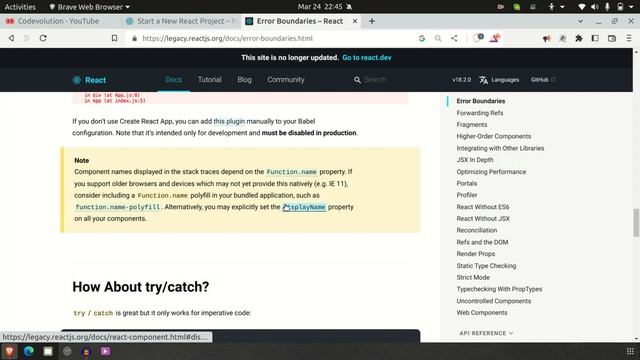
Task: Focus the address bar URL
Action: point(227,38)
